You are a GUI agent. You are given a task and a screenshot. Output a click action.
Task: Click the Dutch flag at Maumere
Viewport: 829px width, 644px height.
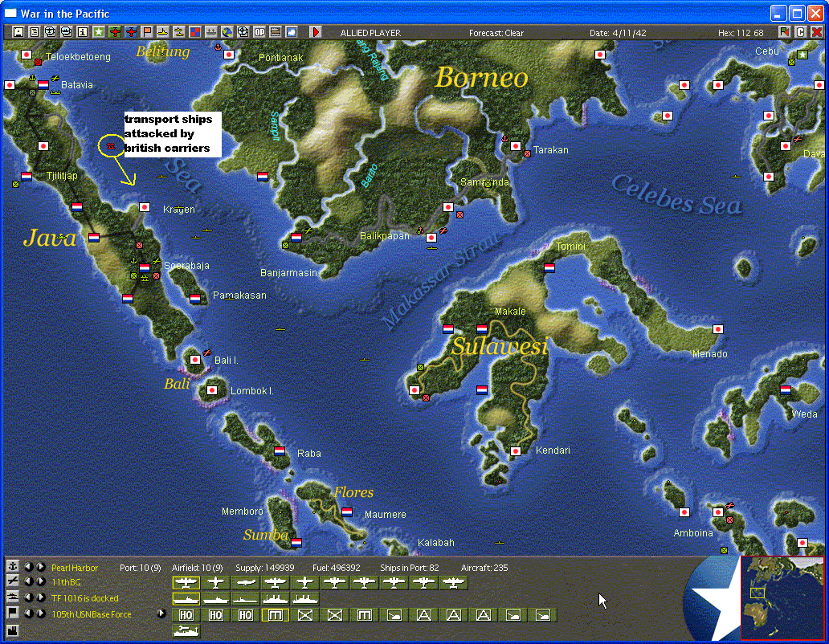click(347, 512)
